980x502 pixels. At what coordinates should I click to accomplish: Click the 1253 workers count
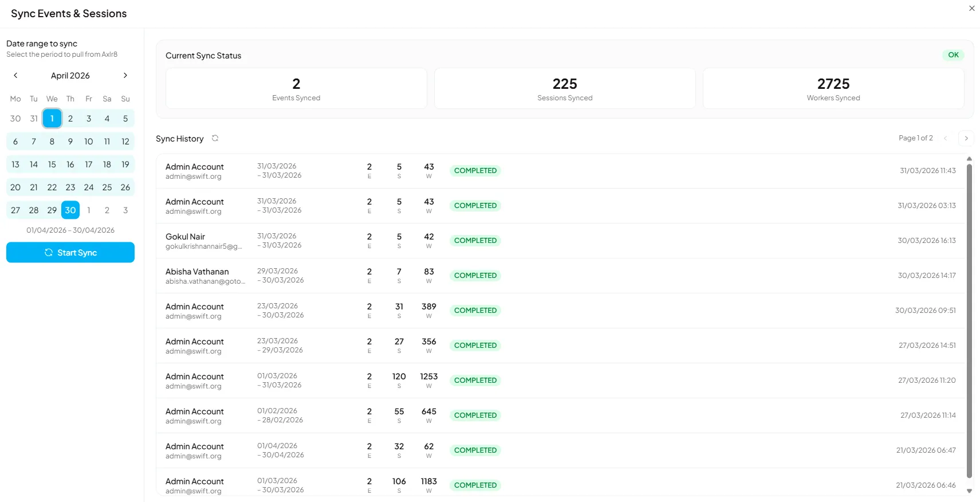click(x=428, y=376)
